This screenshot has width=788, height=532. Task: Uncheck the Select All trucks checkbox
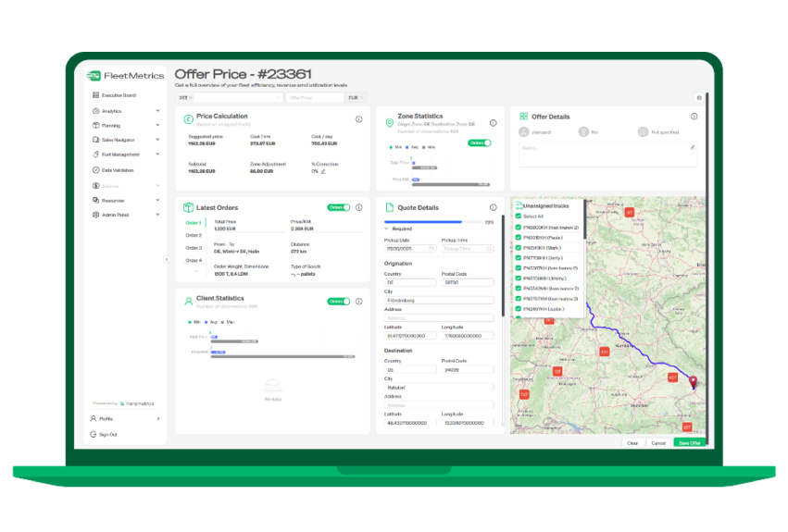click(519, 216)
